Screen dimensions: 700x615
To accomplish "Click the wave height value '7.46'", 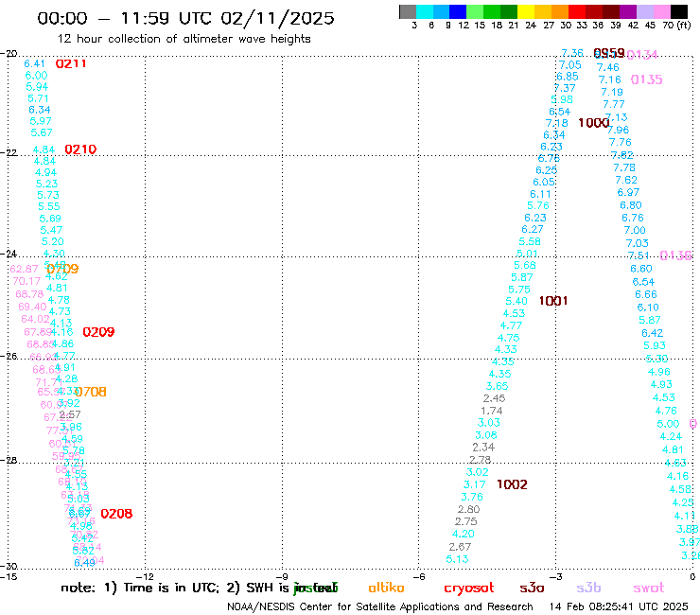I will [x=608, y=67].
